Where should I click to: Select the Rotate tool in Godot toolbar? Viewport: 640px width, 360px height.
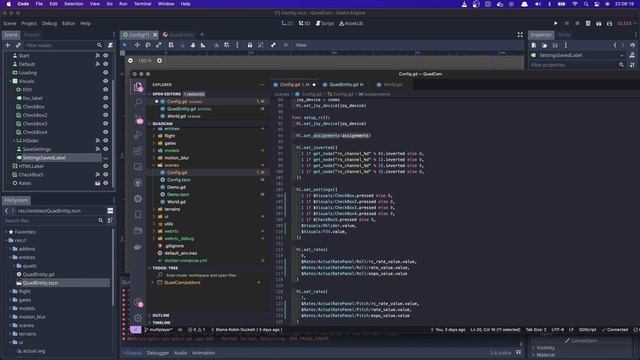[148, 45]
